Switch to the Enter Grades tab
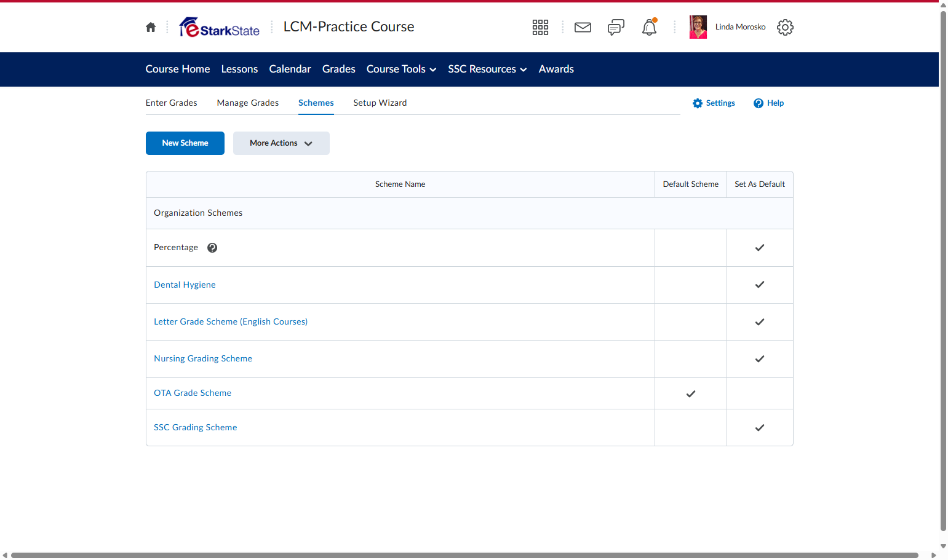This screenshot has width=948, height=560. [x=172, y=103]
